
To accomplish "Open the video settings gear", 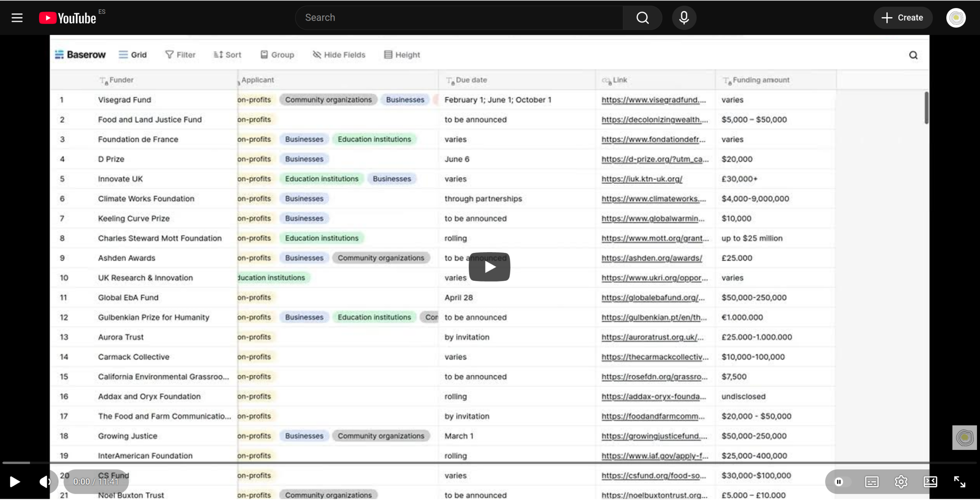I will click(901, 482).
